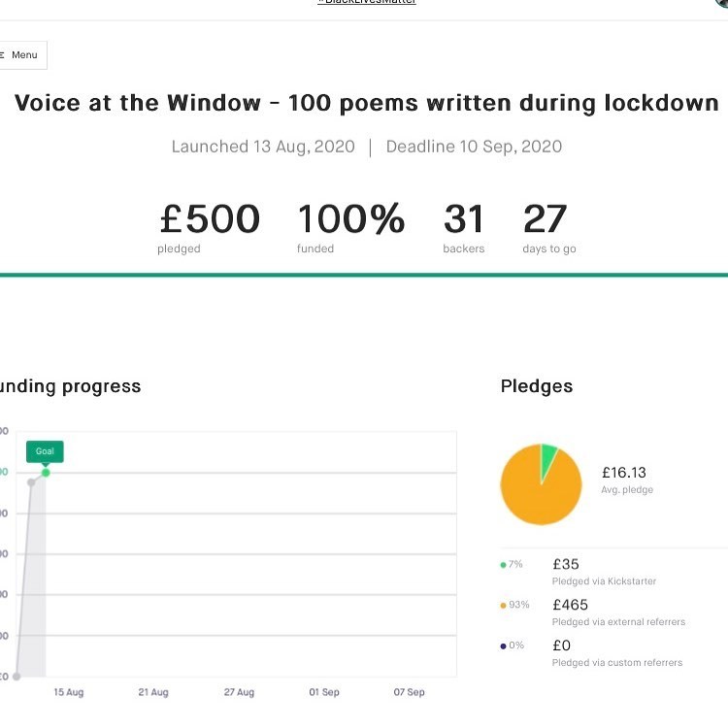This screenshot has width=728, height=728.
Task: Click the green 7% legend dot
Action: [503, 564]
